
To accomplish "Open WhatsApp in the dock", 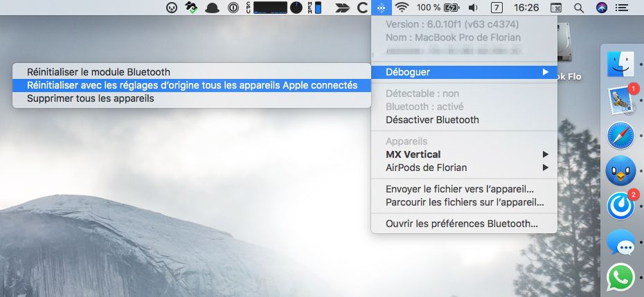I will pyautogui.click(x=620, y=278).
